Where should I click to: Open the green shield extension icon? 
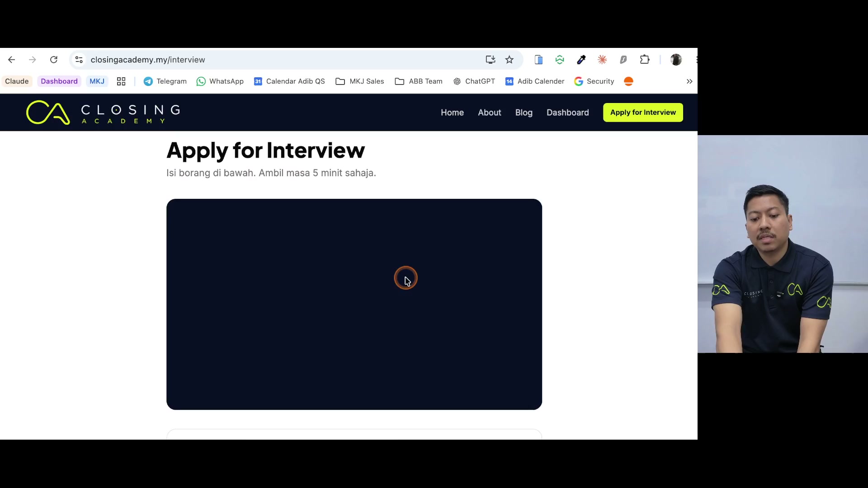(x=560, y=60)
